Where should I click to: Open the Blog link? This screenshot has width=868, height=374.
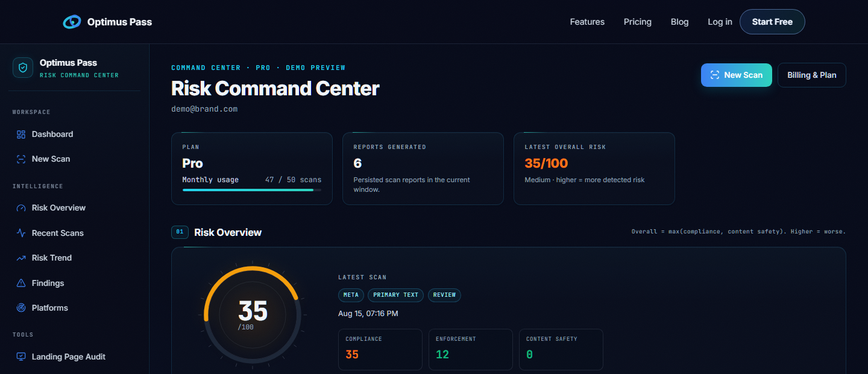(679, 22)
